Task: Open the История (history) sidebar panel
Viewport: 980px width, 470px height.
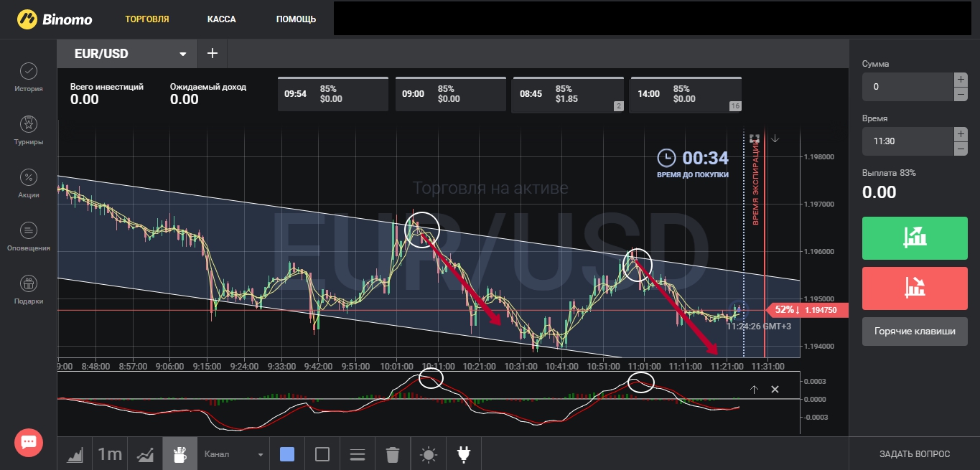Action: (29, 77)
